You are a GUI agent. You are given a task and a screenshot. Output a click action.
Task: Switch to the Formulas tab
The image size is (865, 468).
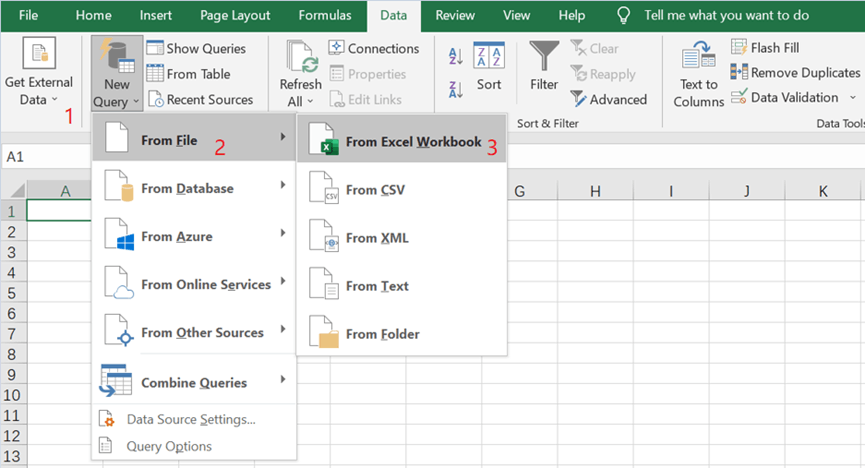(x=325, y=15)
